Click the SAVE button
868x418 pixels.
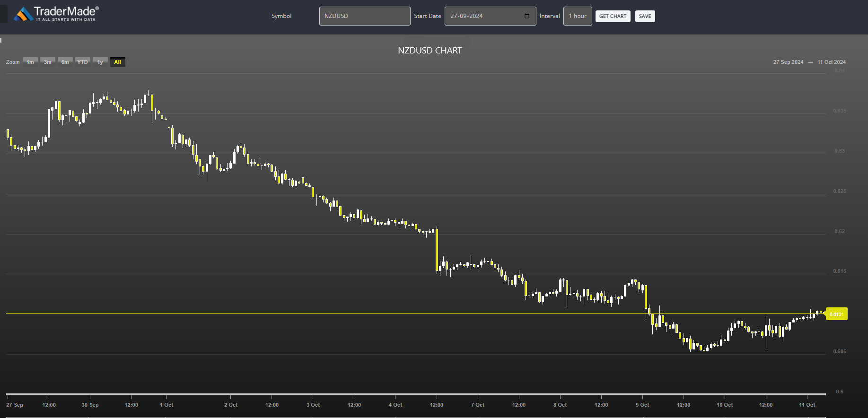tap(645, 16)
